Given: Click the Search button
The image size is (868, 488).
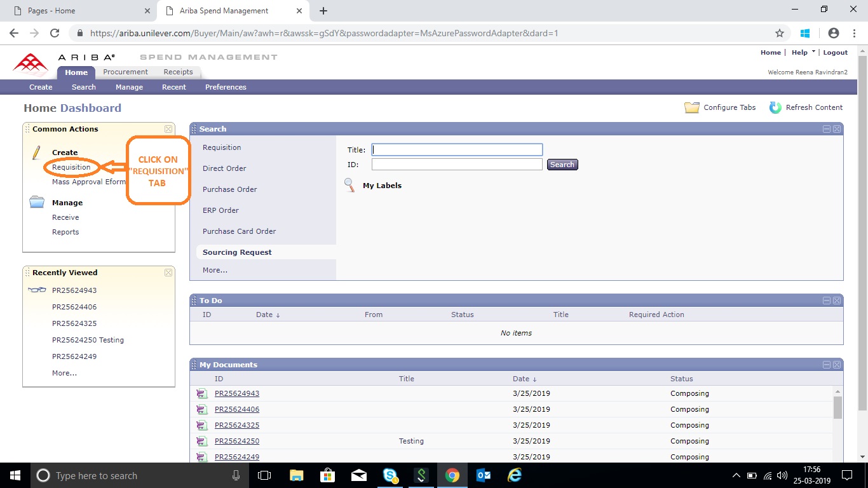Looking at the screenshot, I should coord(562,165).
